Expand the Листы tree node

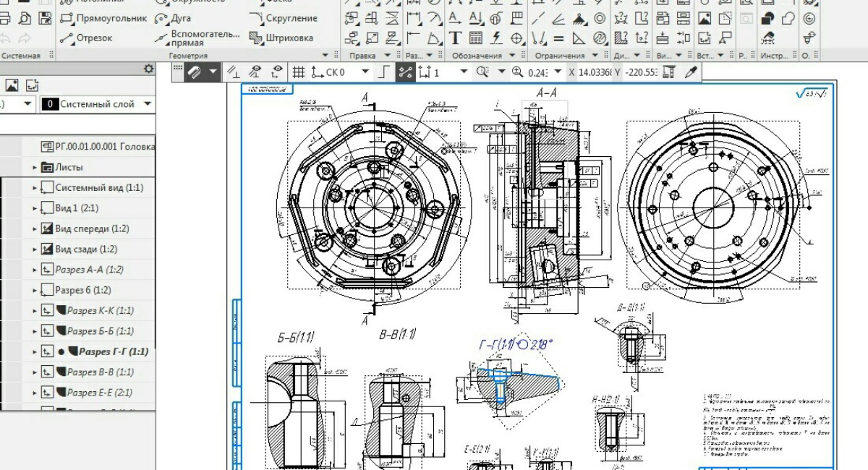point(35,167)
